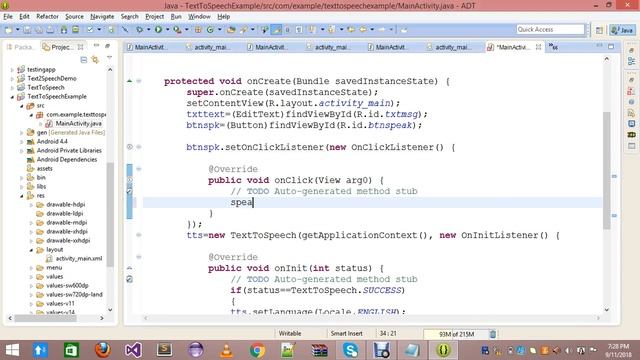Viewport: 640px width, 360px height.
Task: Open the Run button dropdown arrow
Action: 167,30
